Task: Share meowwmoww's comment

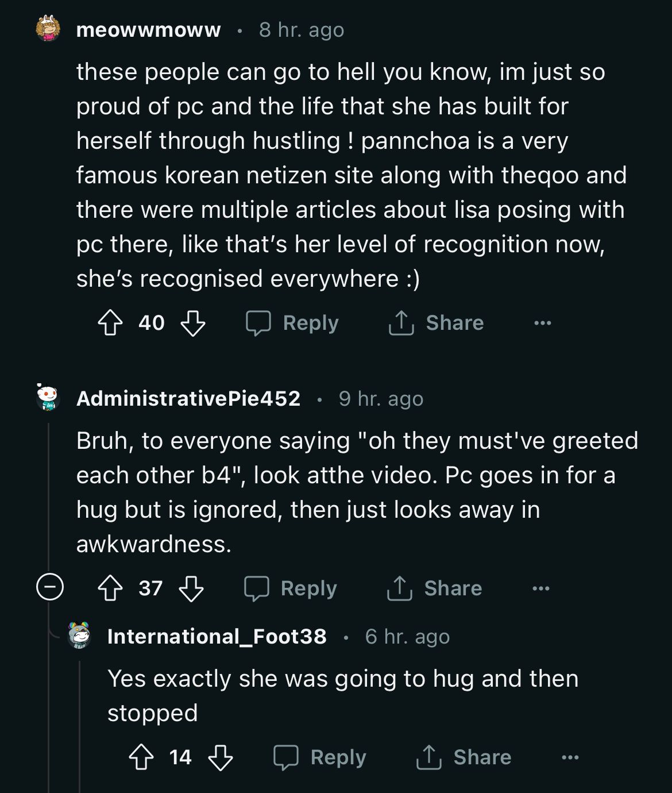Action: (x=437, y=323)
